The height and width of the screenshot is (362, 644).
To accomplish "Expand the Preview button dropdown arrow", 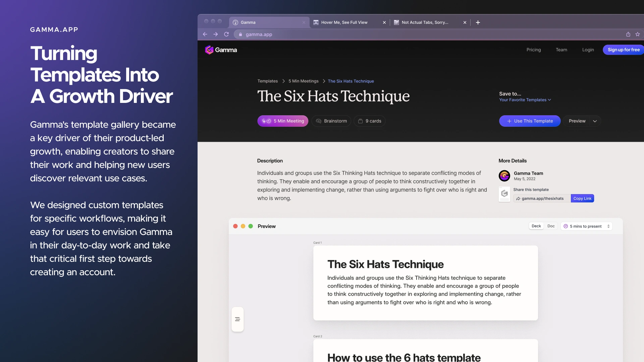I will 595,121.
